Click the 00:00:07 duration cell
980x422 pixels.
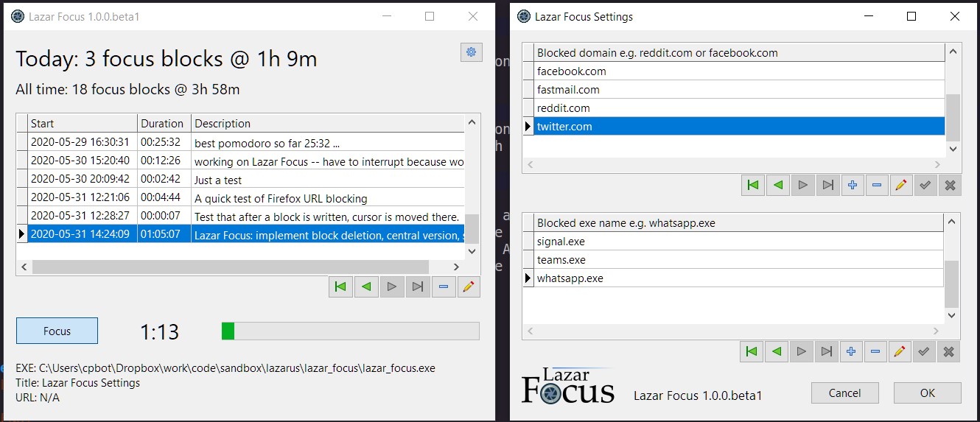(x=164, y=216)
